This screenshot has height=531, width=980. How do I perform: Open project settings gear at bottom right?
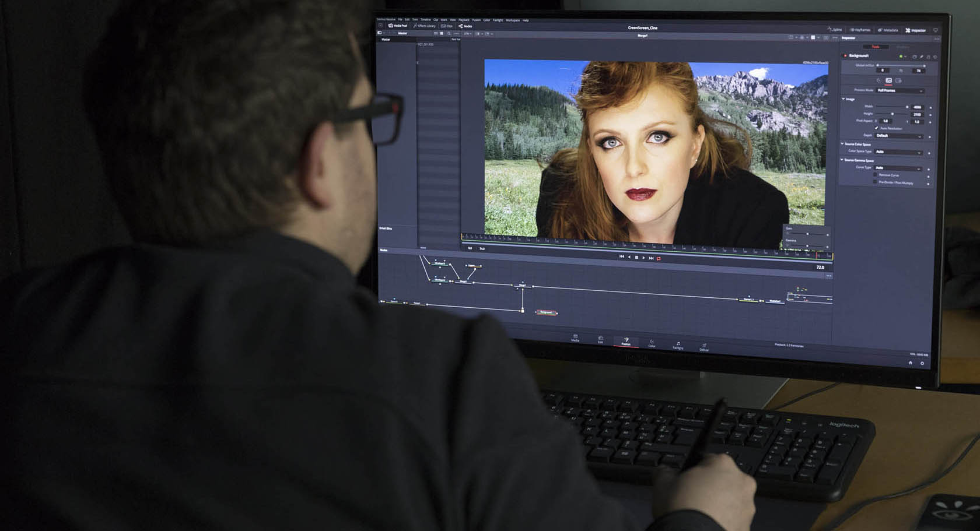tap(922, 363)
